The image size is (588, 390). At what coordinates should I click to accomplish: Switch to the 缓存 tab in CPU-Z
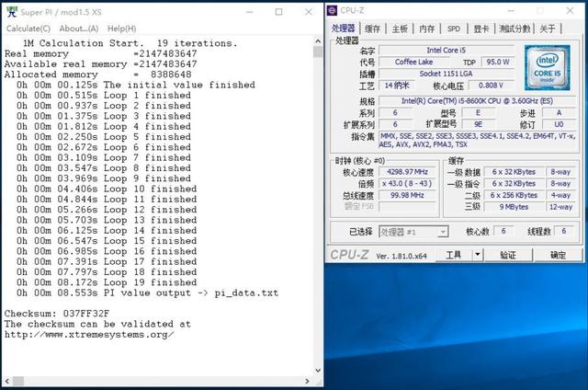(x=372, y=29)
